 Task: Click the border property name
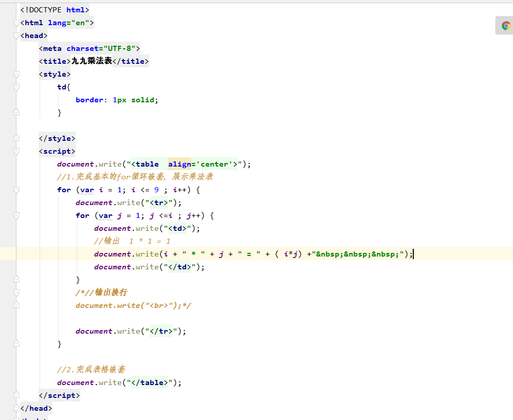(x=89, y=100)
